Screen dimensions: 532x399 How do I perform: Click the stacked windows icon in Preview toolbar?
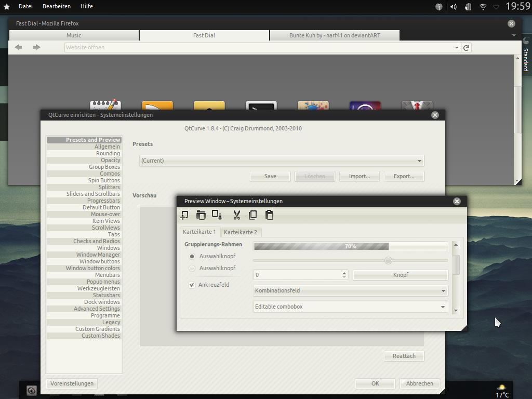[x=201, y=215]
